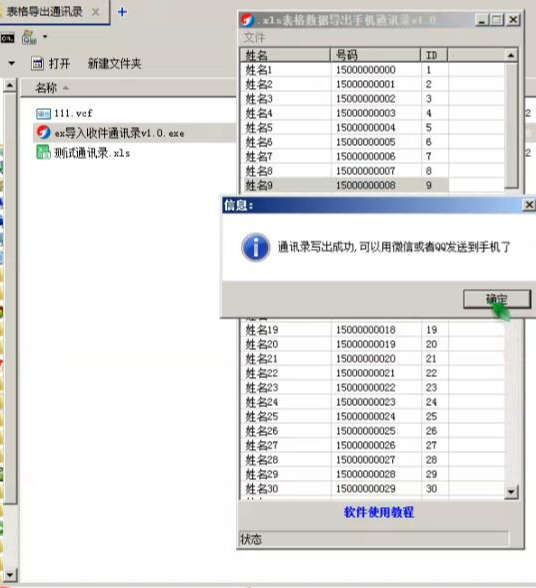This screenshot has height=588, width=536.
Task: Click the export tool title bar app icon
Action: [248, 20]
